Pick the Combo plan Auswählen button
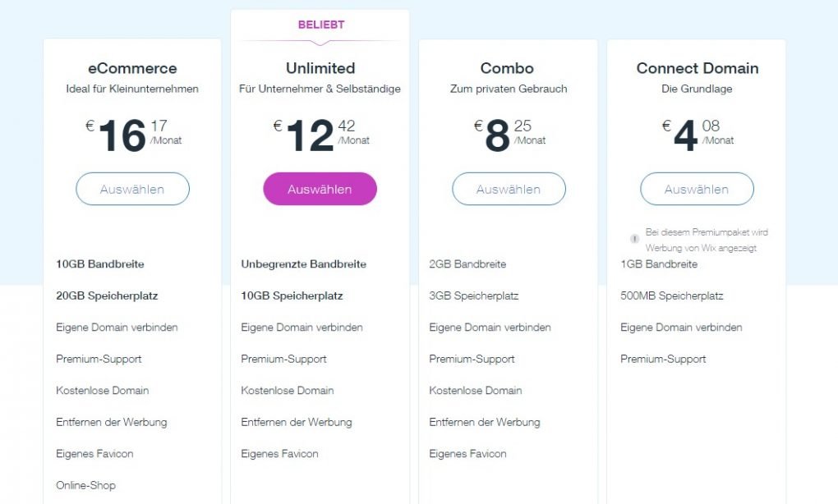 (x=509, y=189)
